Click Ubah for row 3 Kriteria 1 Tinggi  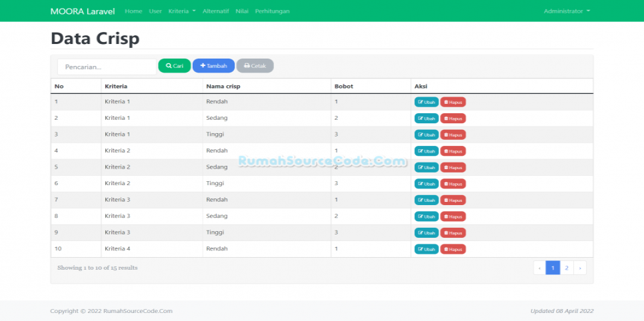(426, 135)
